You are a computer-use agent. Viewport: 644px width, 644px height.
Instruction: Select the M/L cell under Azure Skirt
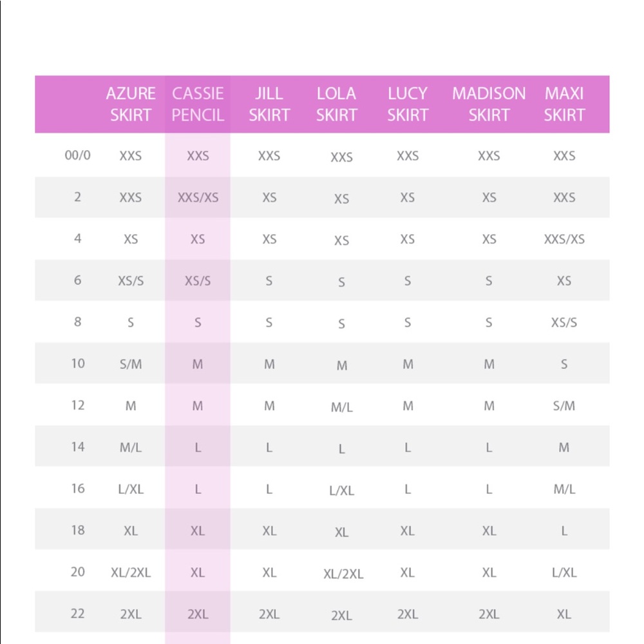pyautogui.click(x=131, y=448)
